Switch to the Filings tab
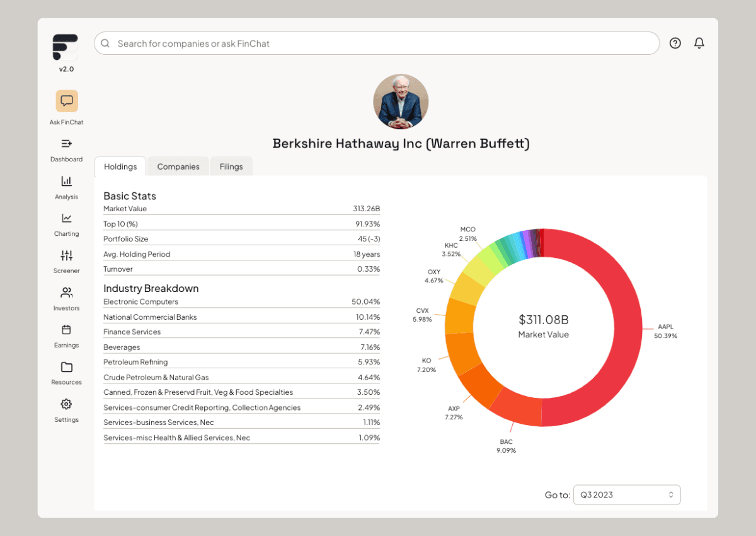The height and width of the screenshot is (536, 756). [x=231, y=166]
